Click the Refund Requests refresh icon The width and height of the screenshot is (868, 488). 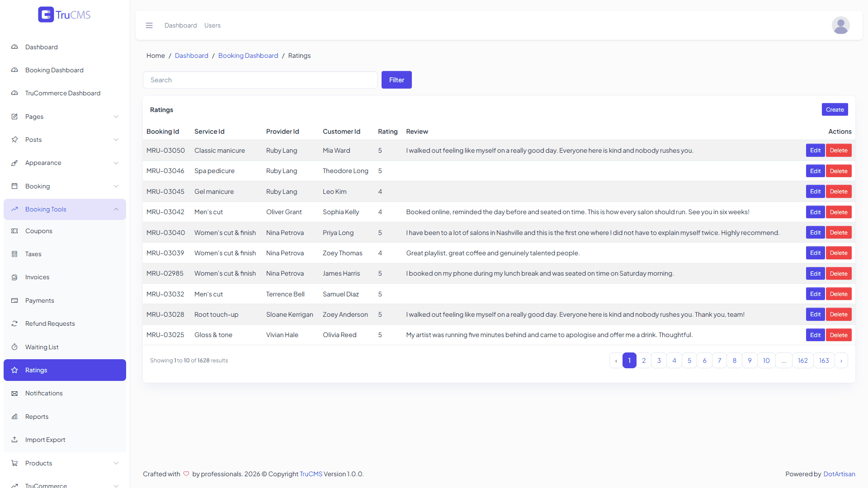pos(14,324)
